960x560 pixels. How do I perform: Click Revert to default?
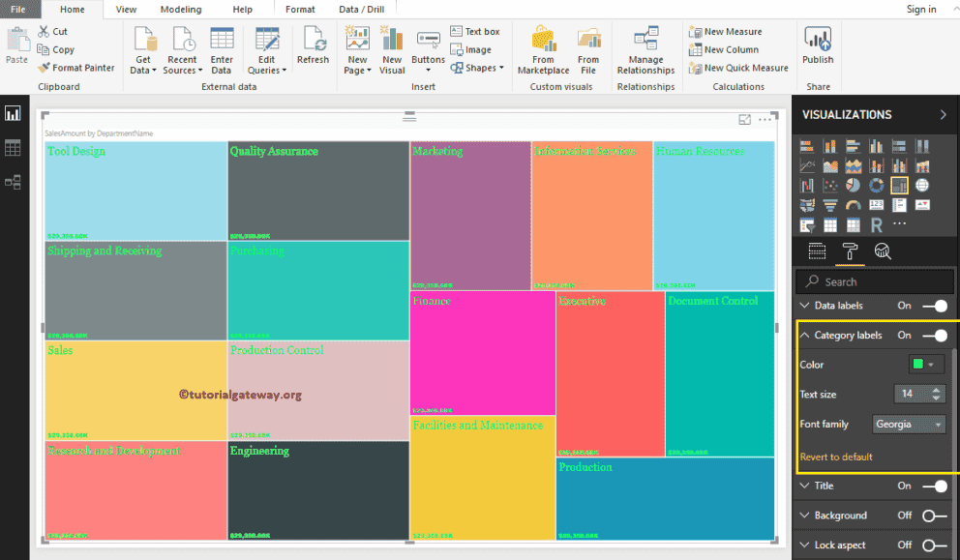838,455
